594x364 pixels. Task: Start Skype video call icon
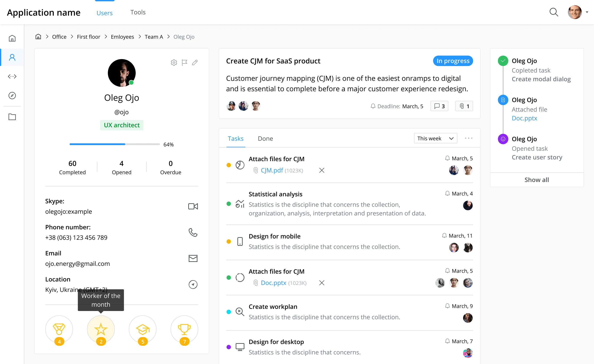pos(193,206)
